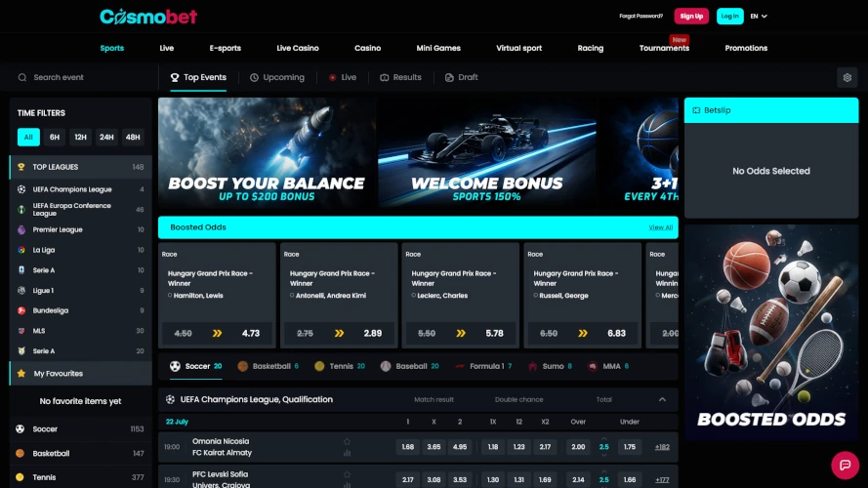Click the Search event field
This screenshot has width=868, height=488.
(83, 77)
